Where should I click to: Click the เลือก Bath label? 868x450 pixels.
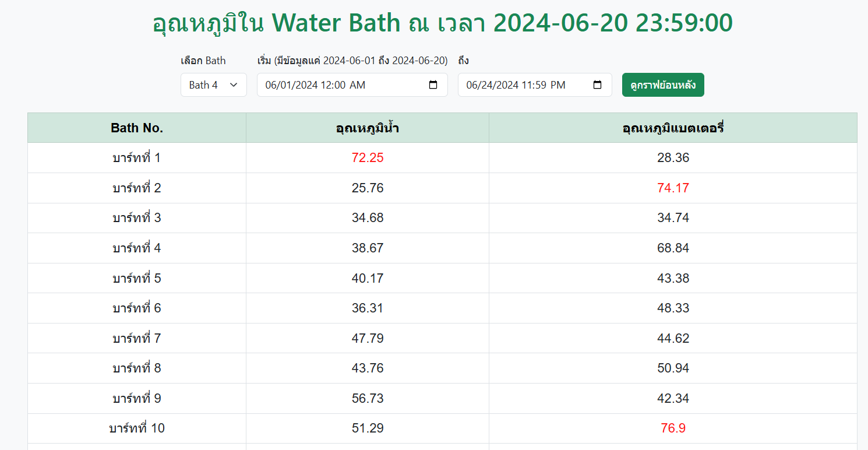click(x=203, y=61)
